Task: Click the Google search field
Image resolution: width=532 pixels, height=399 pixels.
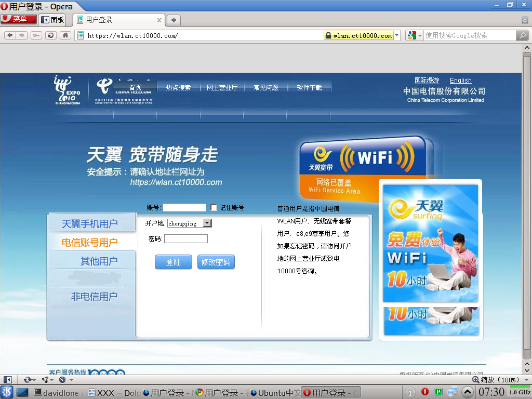Action: click(x=470, y=35)
